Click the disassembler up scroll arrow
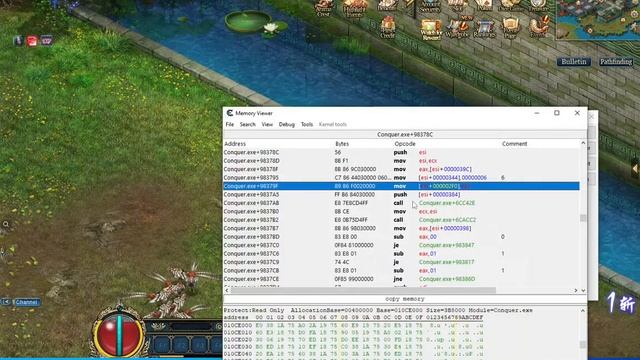Viewport: 640px width, 360px height. [x=583, y=143]
